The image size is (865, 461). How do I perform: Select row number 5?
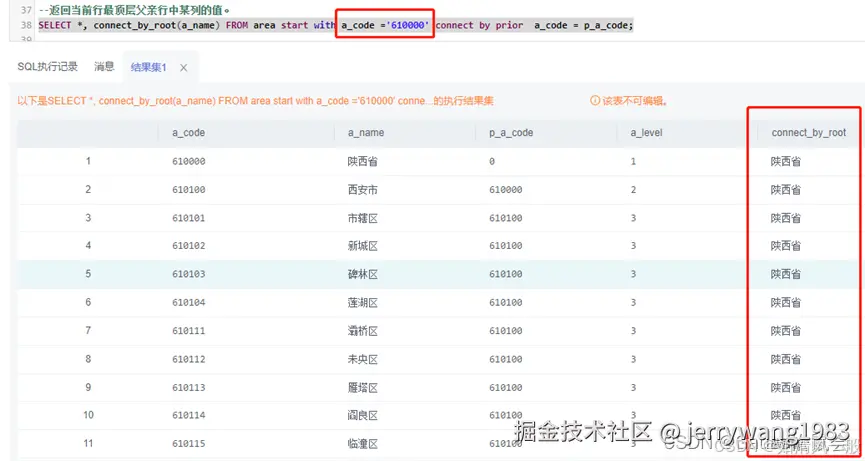coord(88,274)
